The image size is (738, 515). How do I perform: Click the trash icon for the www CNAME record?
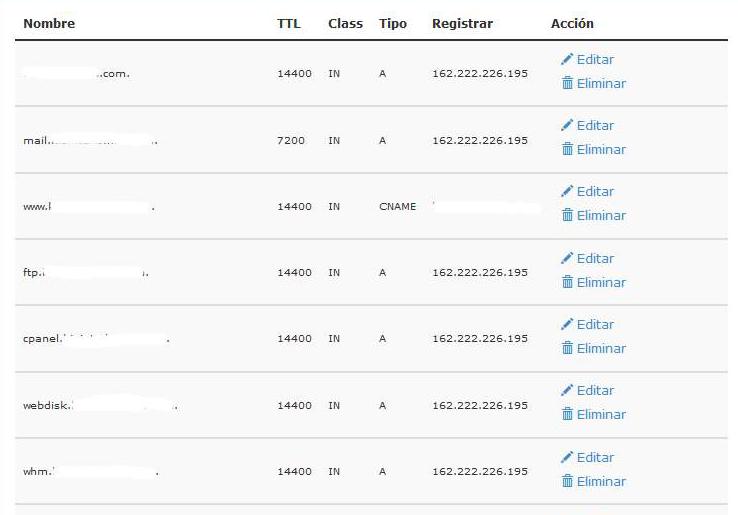pos(568,215)
